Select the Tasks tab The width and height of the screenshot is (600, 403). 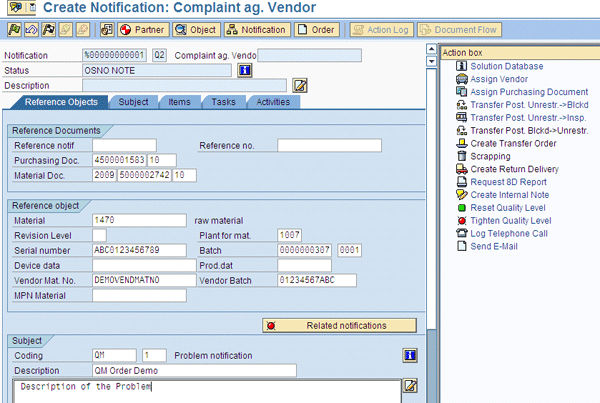[224, 102]
